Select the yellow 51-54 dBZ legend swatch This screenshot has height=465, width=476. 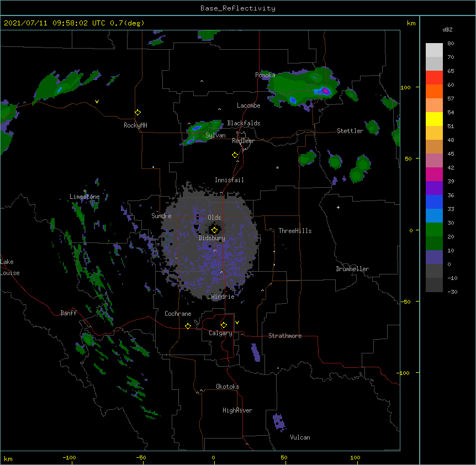(434, 119)
